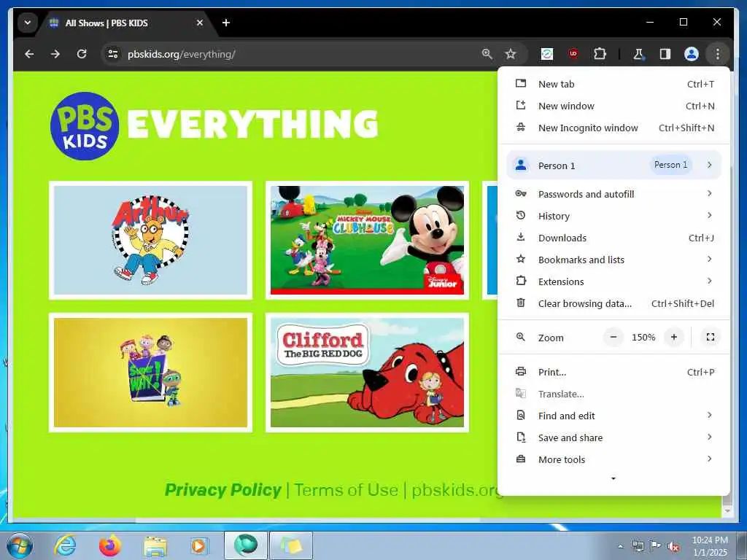The width and height of the screenshot is (747, 560).
Task: Expand the History submenu
Action: click(614, 216)
